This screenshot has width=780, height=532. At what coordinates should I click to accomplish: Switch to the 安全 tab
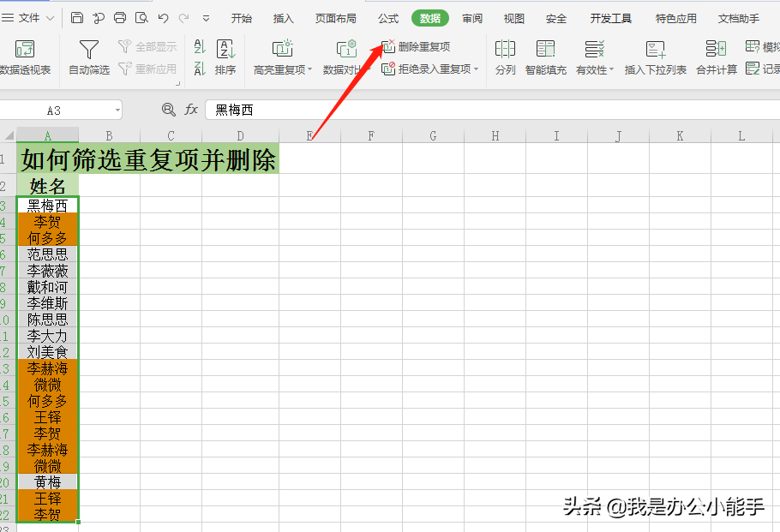(555, 18)
